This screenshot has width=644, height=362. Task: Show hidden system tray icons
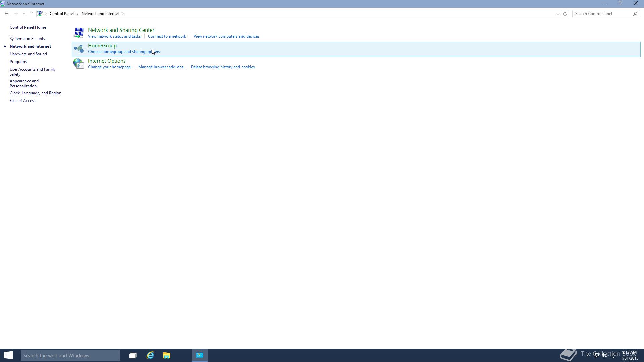588,355
